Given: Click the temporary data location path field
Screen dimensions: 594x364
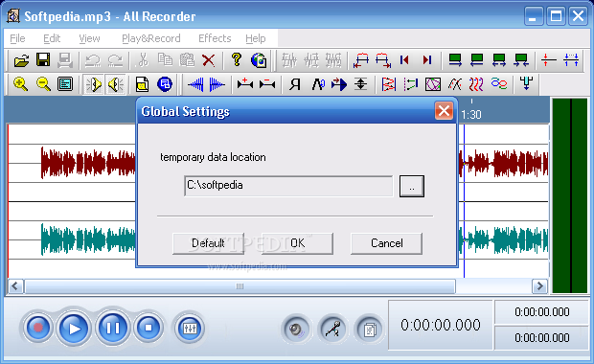Looking at the screenshot, I should click(x=288, y=186).
